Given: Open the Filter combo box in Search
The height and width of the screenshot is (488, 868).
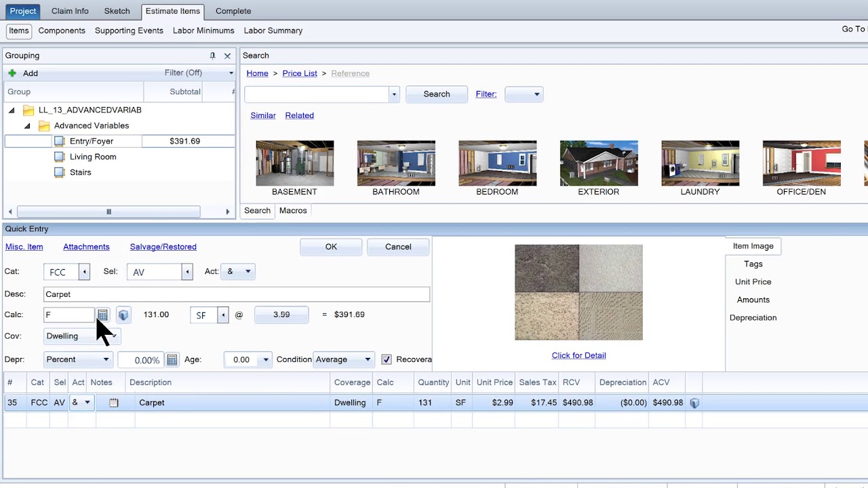Looking at the screenshot, I should (524, 94).
